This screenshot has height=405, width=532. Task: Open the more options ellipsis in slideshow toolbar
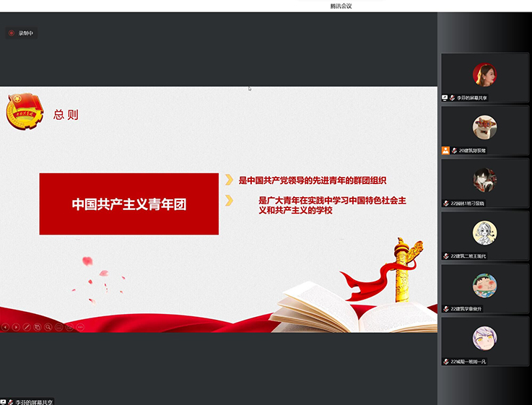point(80,327)
